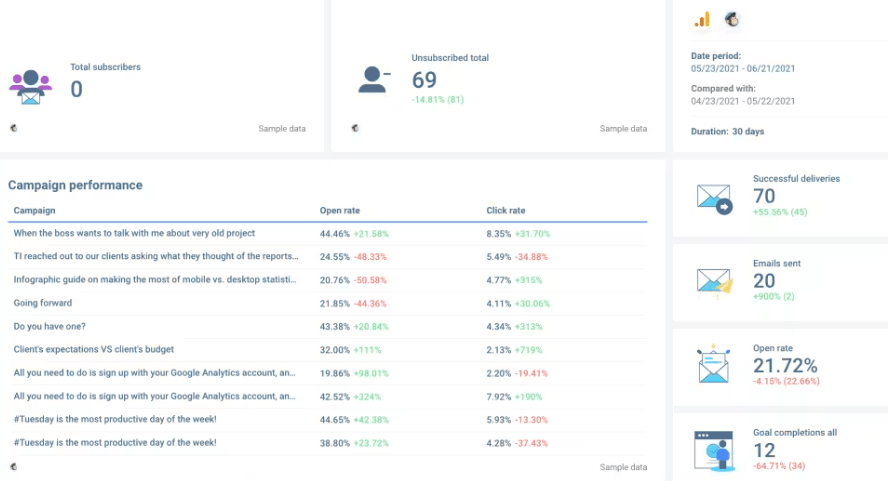Click the Successful deliveries envelope icon
888x481 pixels.
tap(714, 199)
